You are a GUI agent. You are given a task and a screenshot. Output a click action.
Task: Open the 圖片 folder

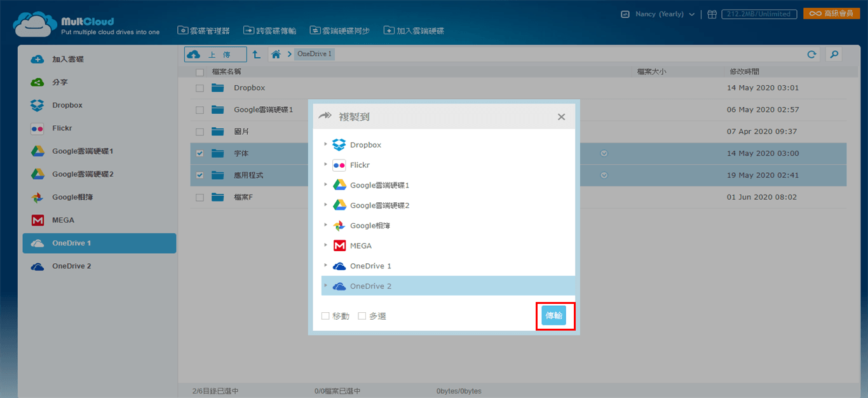coord(241,132)
